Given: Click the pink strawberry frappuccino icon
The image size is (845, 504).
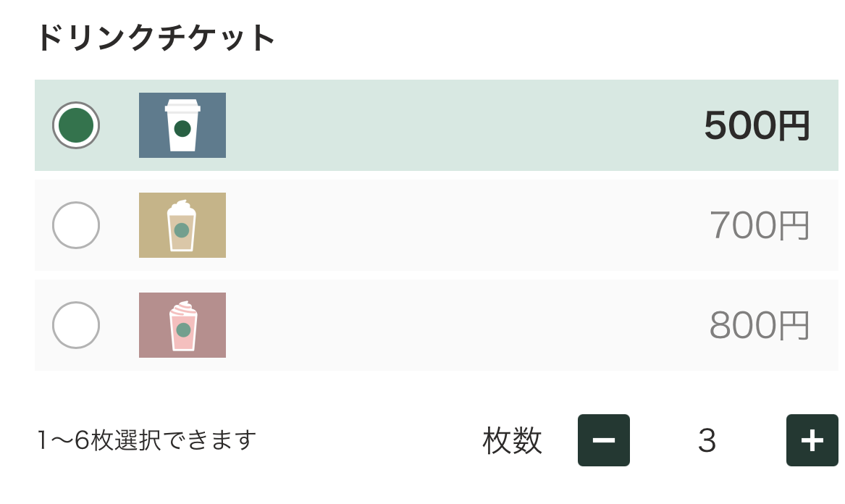Looking at the screenshot, I should [182, 325].
